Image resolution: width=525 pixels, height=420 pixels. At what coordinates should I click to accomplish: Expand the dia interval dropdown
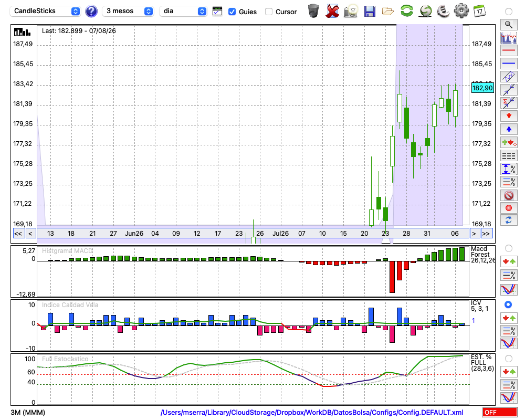(183, 11)
